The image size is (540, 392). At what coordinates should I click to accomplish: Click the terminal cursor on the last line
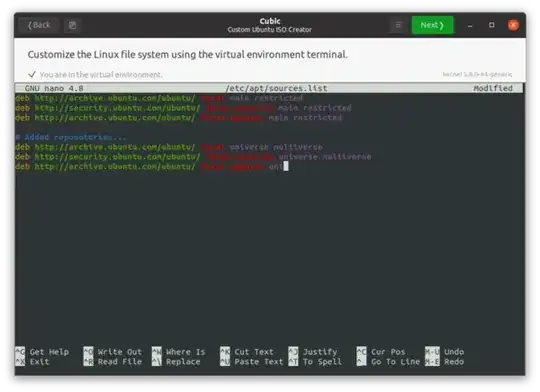(x=286, y=167)
